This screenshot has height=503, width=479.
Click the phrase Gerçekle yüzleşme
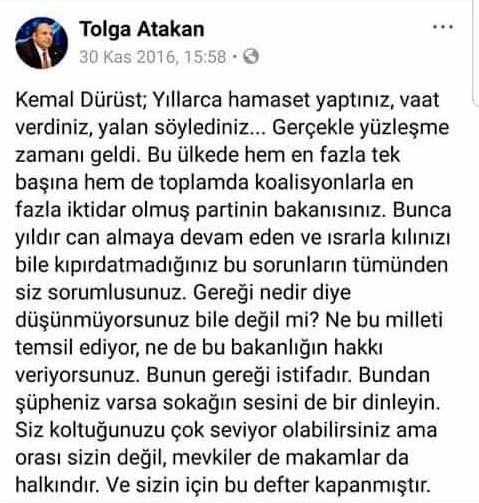[361, 128]
